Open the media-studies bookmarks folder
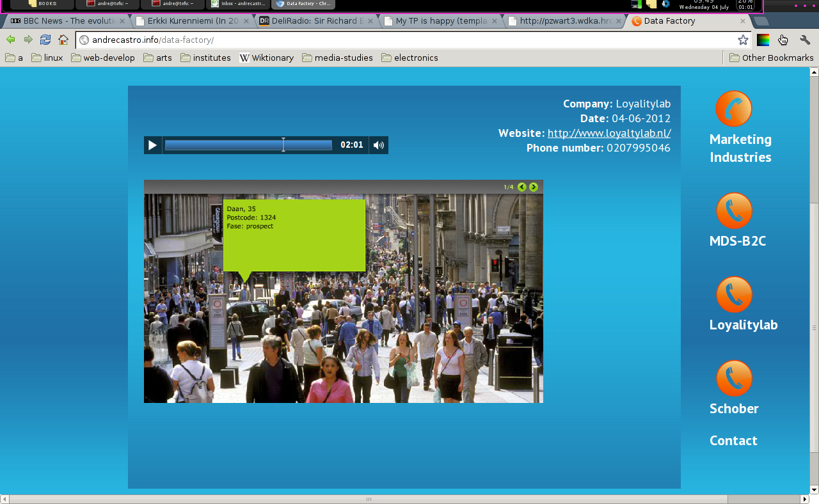Screen dimensions: 819x504 (337, 58)
